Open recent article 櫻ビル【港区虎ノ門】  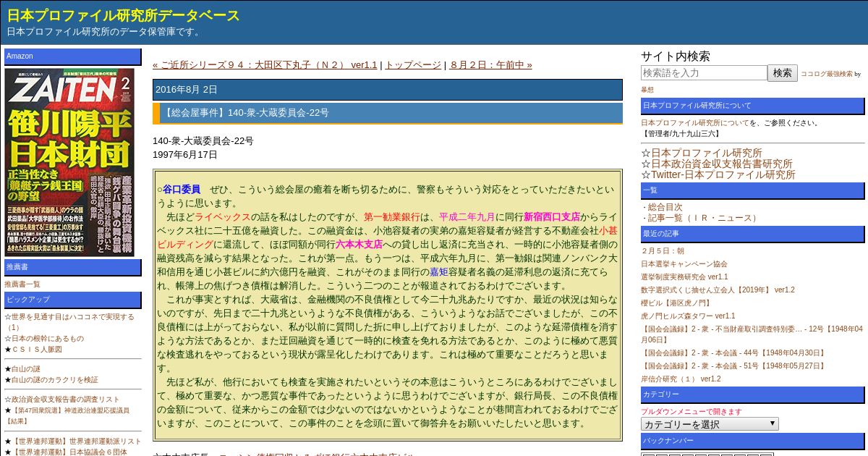tap(676, 303)
